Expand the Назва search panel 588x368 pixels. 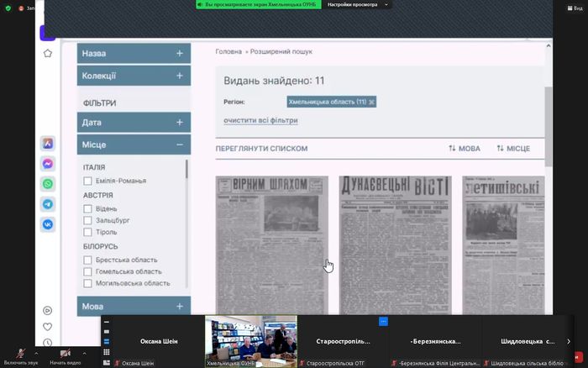point(134,53)
